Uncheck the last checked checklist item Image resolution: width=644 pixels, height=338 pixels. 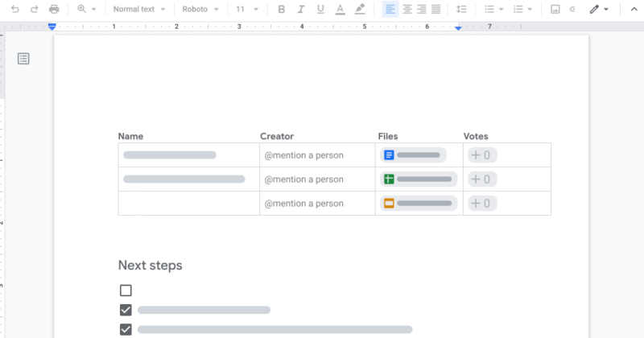pos(126,329)
